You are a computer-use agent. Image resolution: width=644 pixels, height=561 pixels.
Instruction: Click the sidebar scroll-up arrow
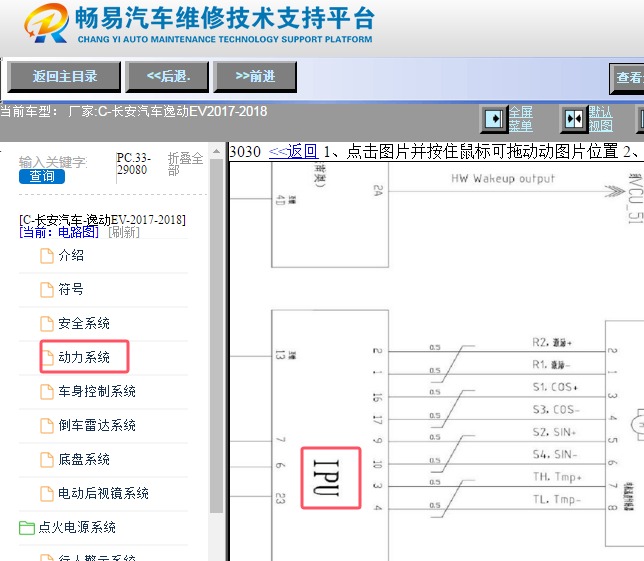pyautogui.click(x=216, y=152)
